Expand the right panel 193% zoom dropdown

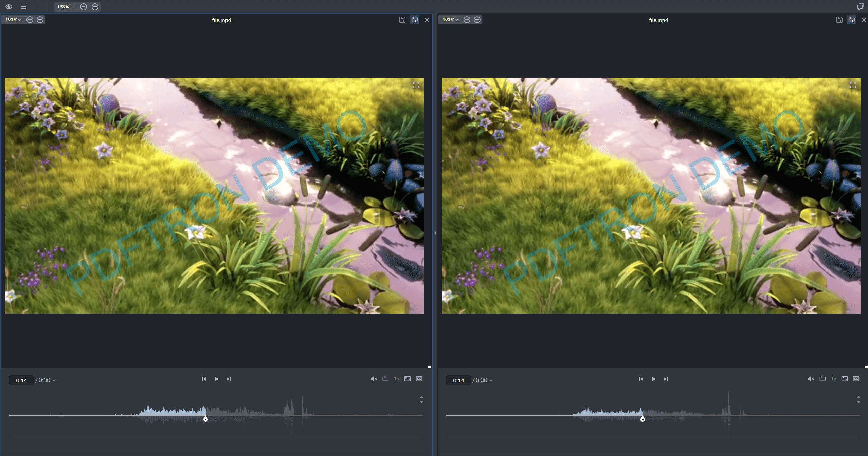(450, 20)
